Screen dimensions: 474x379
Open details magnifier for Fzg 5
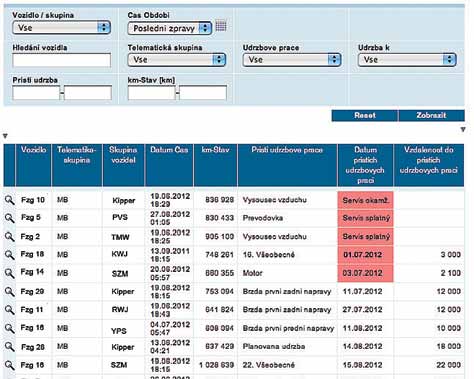coord(9,218)
